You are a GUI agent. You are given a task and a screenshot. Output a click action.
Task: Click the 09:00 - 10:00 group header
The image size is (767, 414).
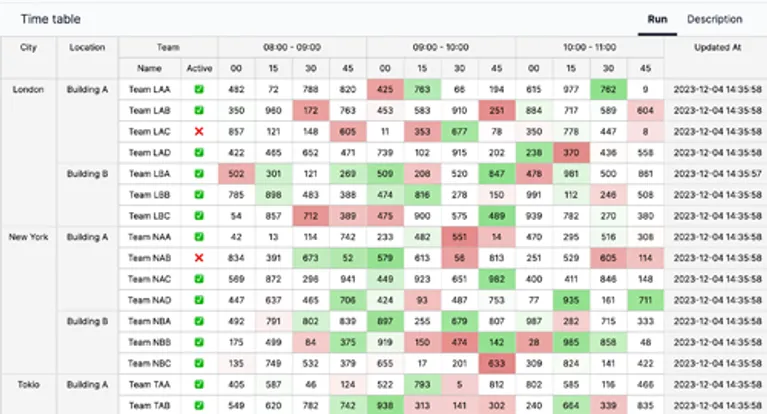point(441,47)
